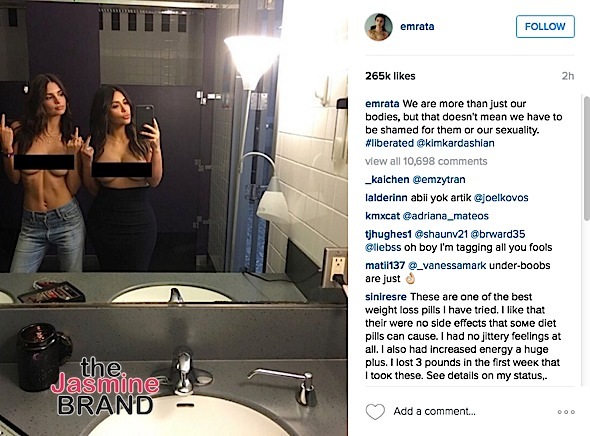Image resolution: width=590 pixels, height=436 pixels.
Task: View all 10,698 comments
Action: [426, 161]
